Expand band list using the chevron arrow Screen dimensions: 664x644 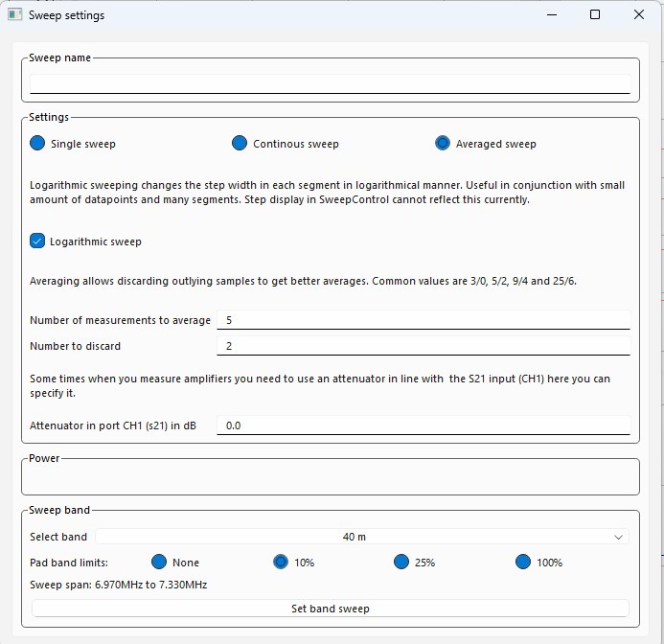click(619, 538)
